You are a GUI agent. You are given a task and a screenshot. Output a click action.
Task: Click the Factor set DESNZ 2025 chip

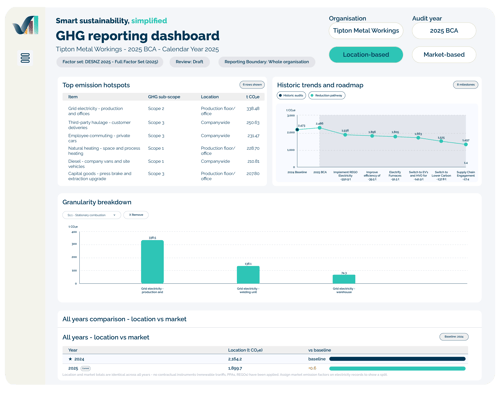tap(110, 62)
